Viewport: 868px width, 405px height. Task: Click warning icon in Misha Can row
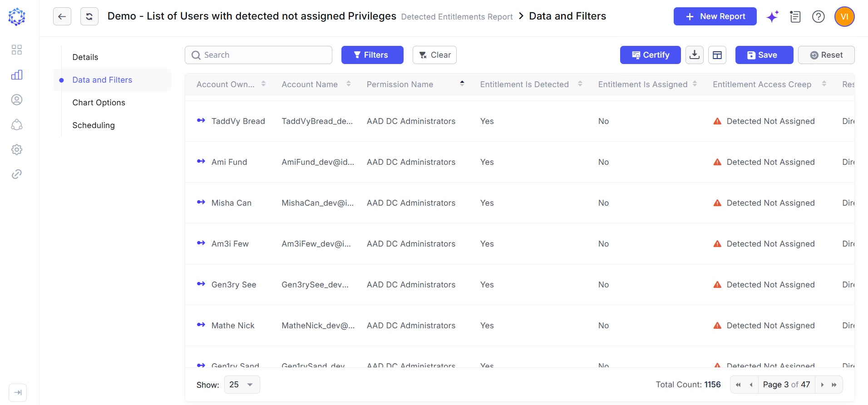tap(717, 203)
